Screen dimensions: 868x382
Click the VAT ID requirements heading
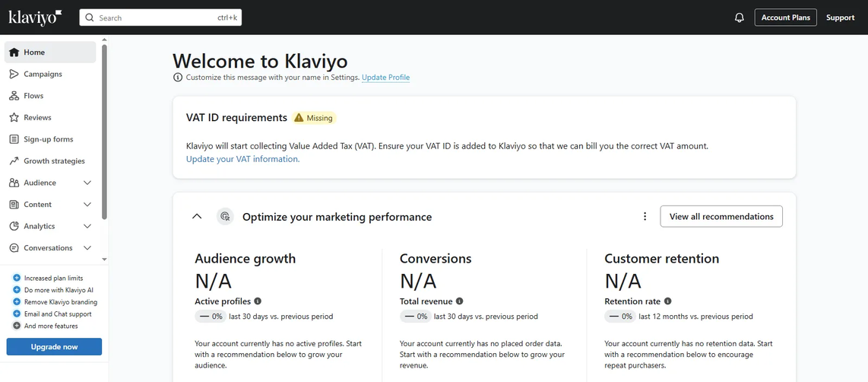237,117
